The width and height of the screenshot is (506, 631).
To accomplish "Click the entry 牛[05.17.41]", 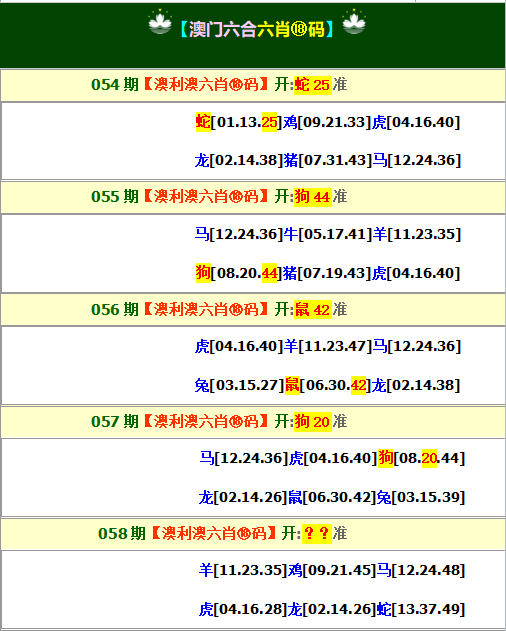I will pos(328,234).
